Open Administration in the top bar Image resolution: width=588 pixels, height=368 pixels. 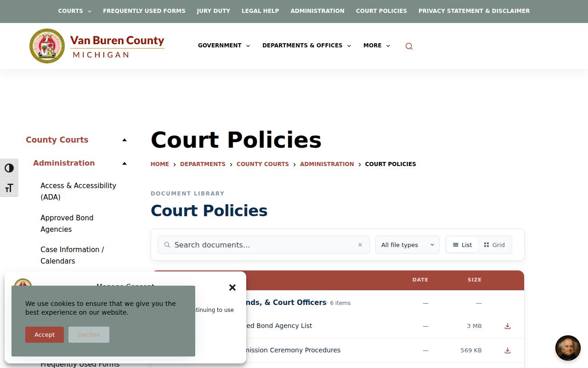click(x=317, y=11)
